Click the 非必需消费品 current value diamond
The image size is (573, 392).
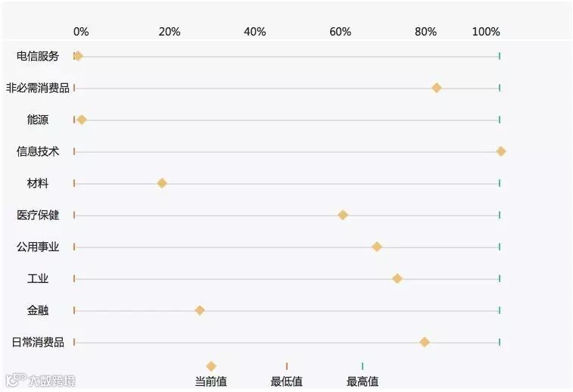pos(436,88)
